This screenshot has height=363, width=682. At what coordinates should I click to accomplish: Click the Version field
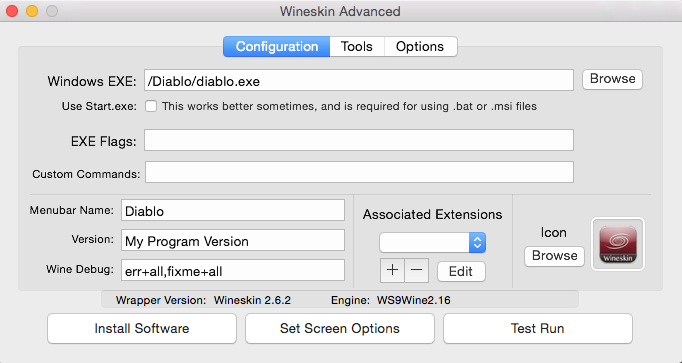point(233,240)
